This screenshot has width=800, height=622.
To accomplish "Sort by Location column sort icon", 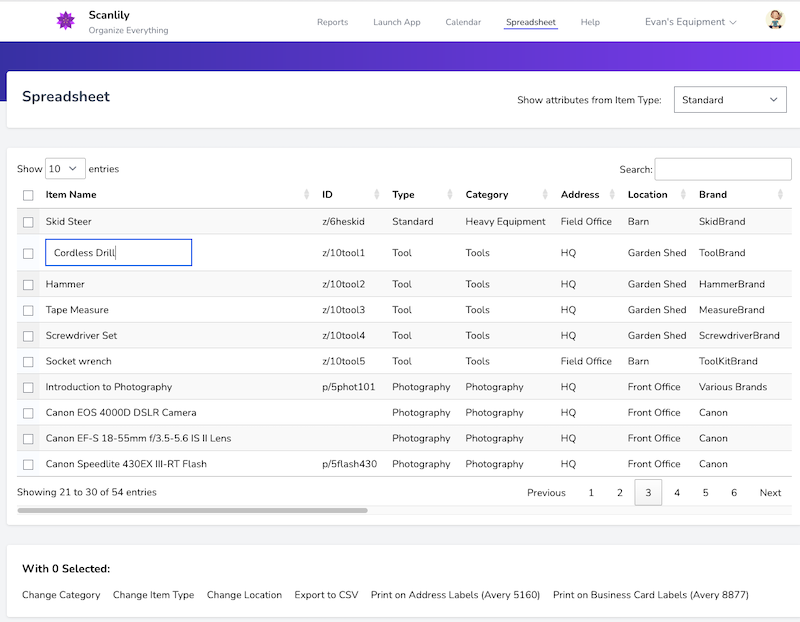I will pyautogui.click(x=684, y=195).
